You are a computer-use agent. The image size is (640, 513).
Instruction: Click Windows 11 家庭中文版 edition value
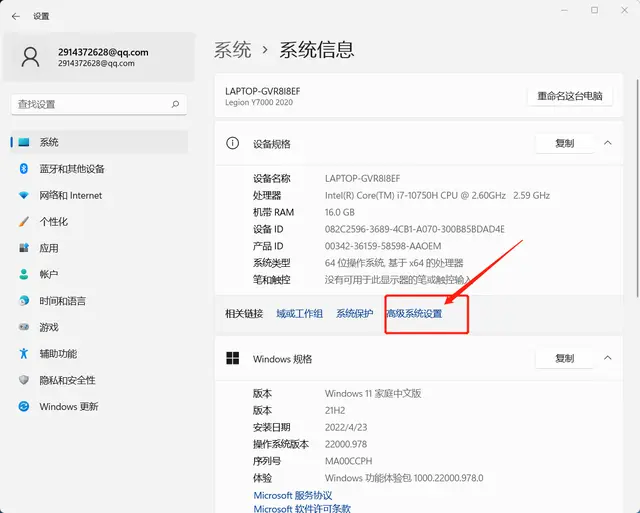[373, 393]
